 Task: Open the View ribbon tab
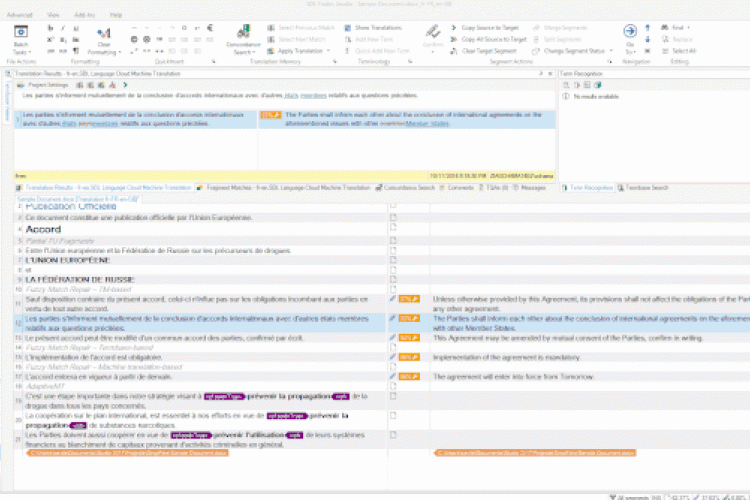tap(53, 15)
